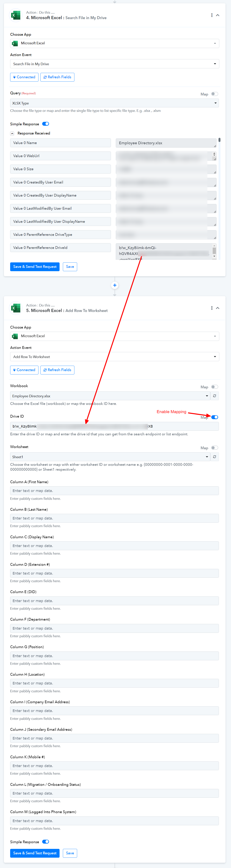Open the XLSX Type query dropdown
Viewport: 231px width, 868px height.
114,103
